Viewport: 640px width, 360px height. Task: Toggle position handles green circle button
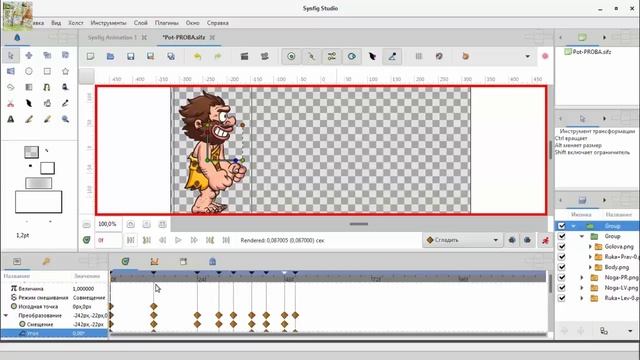coord(291,56)
